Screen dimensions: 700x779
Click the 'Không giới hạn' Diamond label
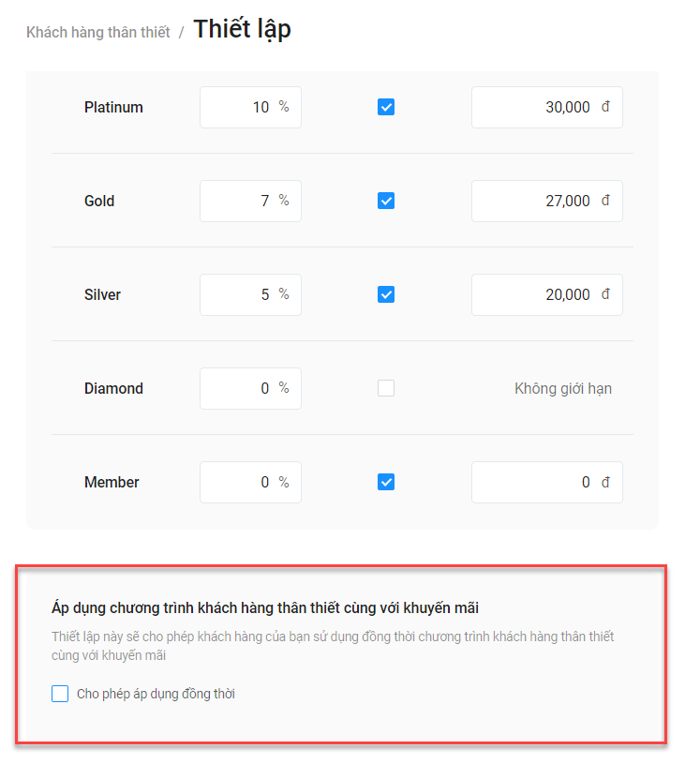(562, 388)
